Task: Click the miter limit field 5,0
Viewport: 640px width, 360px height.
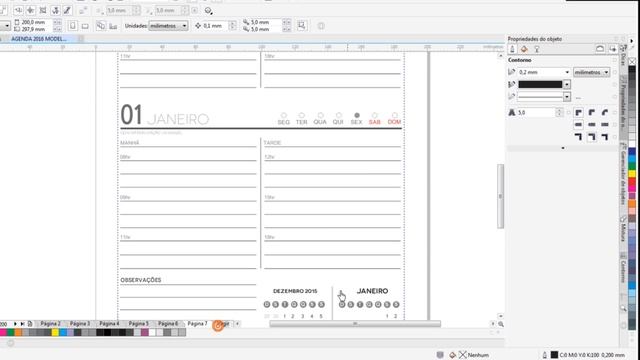Action: click(536, 113)
